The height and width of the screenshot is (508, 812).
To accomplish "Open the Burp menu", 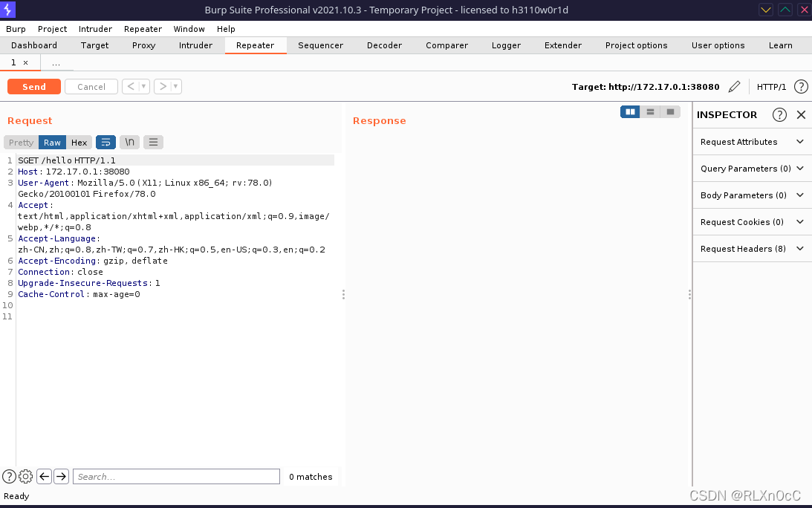I will 16,29.
